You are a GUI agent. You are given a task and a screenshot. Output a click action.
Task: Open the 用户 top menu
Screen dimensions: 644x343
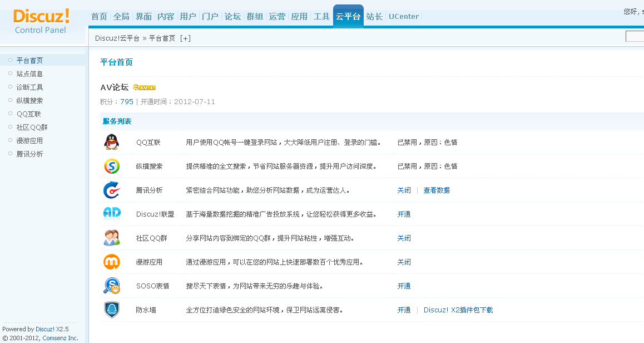pyautogui.click(x=188, y=17)
